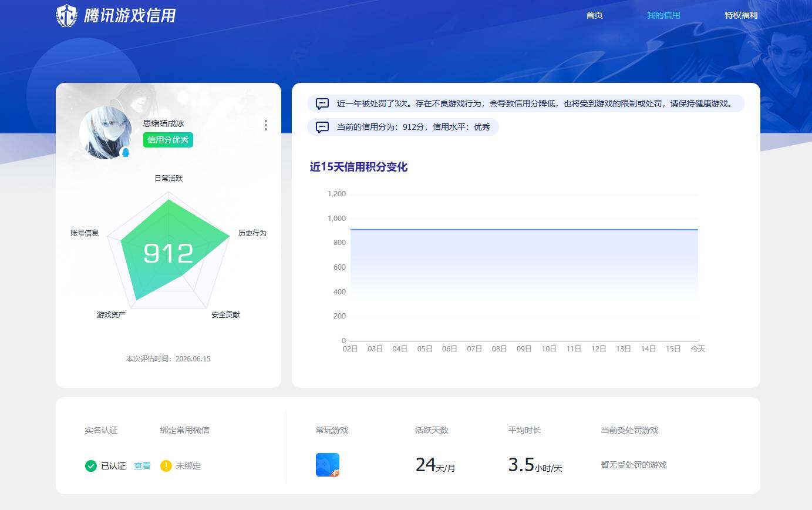The width and height of the screenshot is (812, 510).
Task: Click the frequently played game icon
Action: 328,465
